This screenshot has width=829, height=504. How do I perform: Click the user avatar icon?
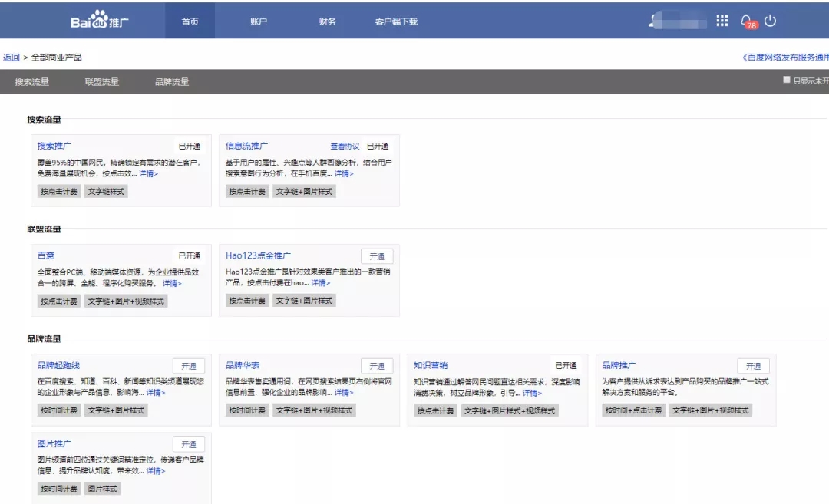click(653, 21)
